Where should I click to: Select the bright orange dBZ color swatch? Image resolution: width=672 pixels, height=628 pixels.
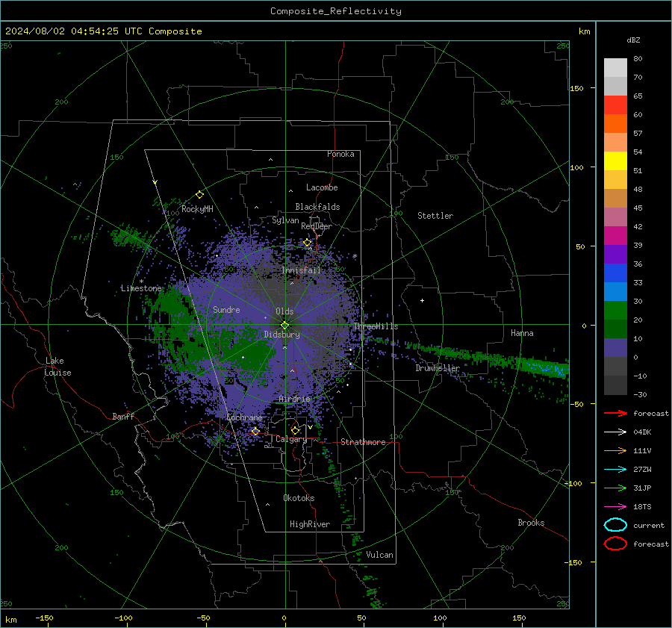pos(615,123)
